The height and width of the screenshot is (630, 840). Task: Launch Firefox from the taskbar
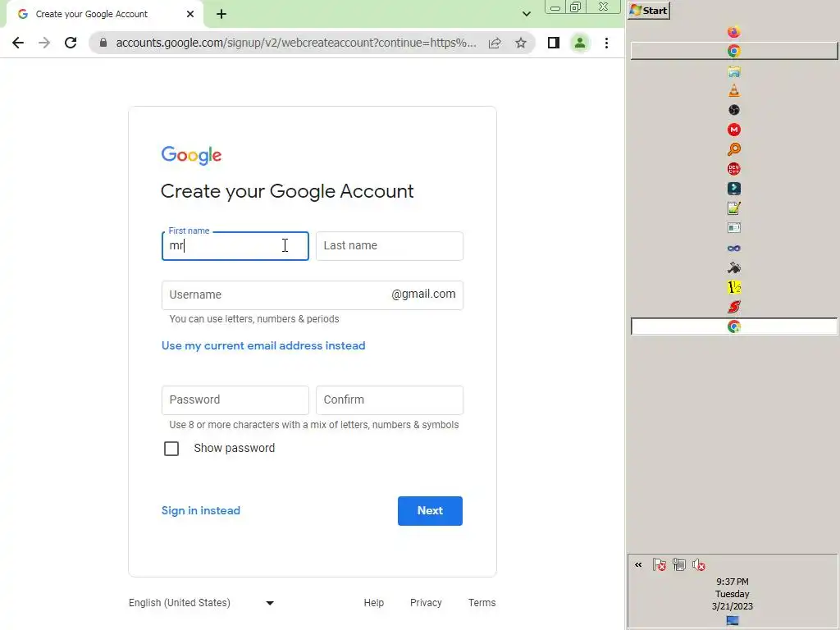pos(734,32)
